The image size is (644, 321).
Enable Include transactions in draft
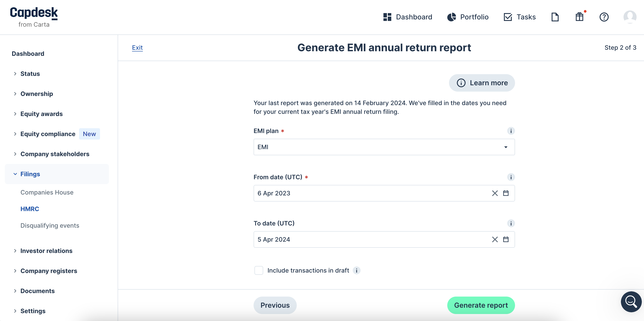pyautogui.click(x=259, y=270)
